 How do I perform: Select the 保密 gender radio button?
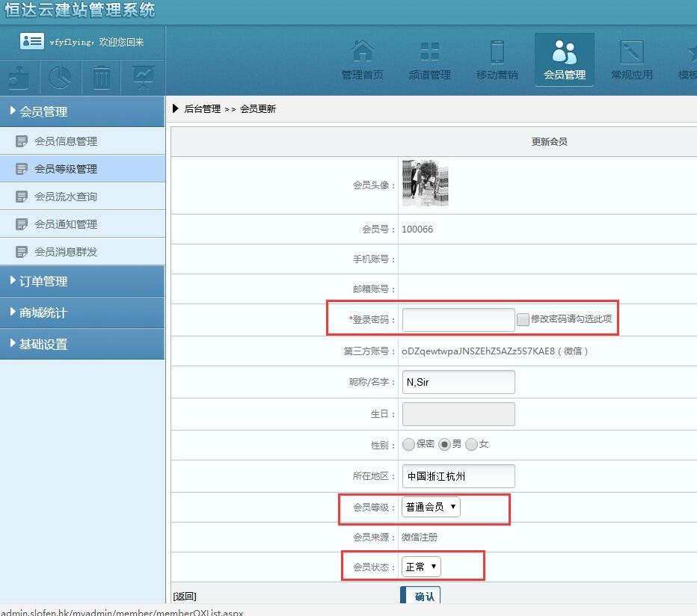(408, 444)
